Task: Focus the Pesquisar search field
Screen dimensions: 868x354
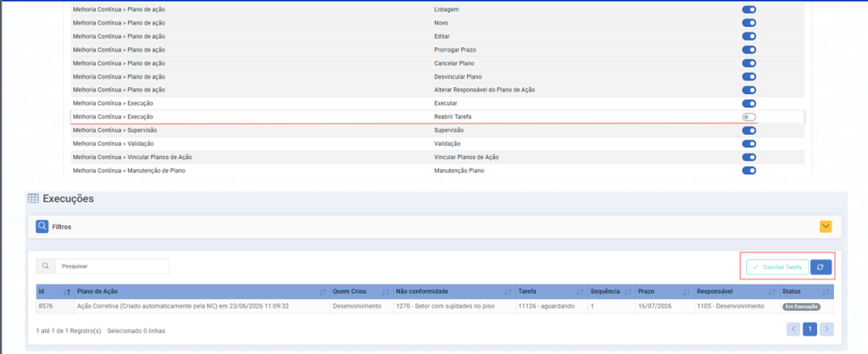Action: (x=113, y=266)
